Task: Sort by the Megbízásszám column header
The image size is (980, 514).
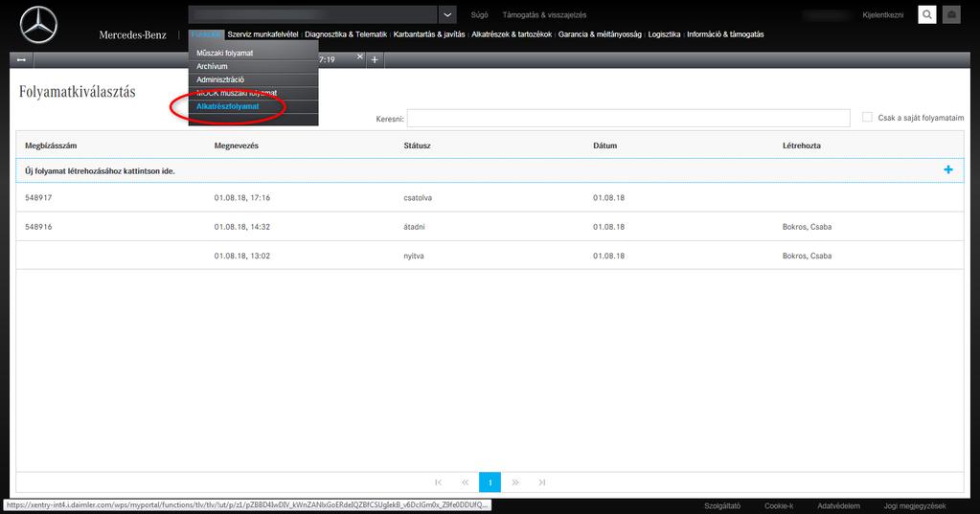Action: click(51, 145)
